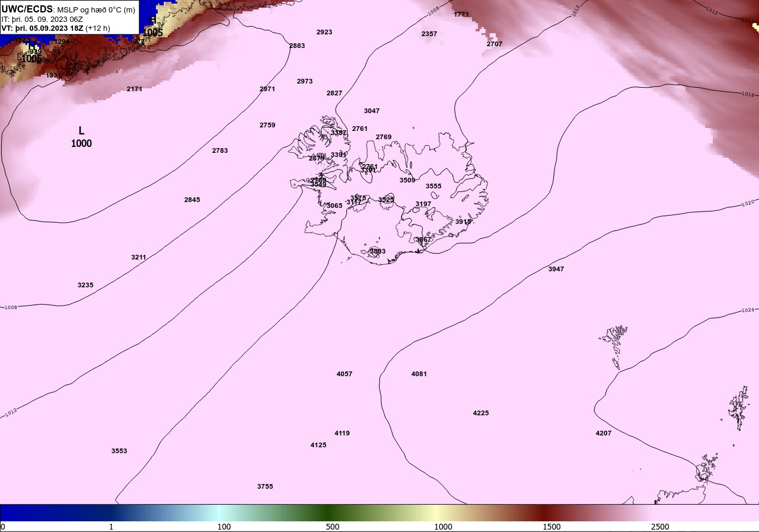
Task: Click the height value 3553
Action: pos(119,451)
